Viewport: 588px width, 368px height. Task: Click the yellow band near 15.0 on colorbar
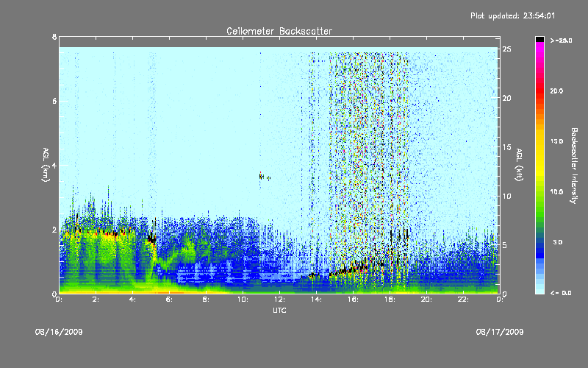[x=539, y=141]
